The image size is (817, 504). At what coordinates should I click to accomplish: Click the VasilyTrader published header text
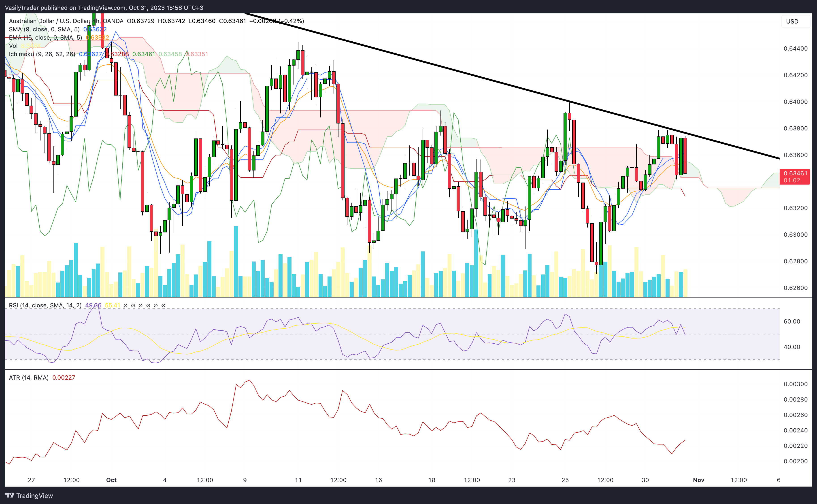click(104, 8)
